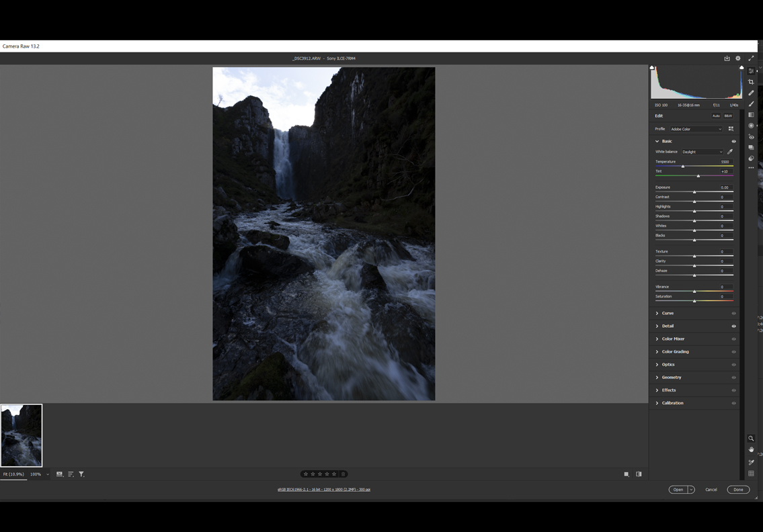Click the save image icon

coord(727,58)
